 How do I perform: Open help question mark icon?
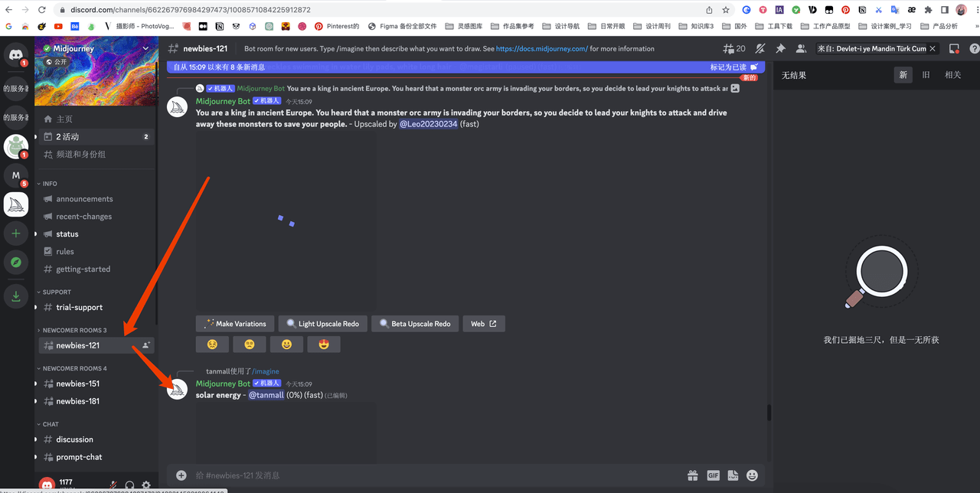coord(974,48)
